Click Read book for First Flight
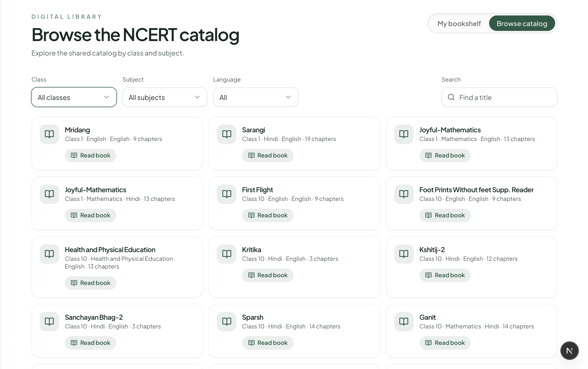Viewport: 588px width, 369px height. pos(268,215)
